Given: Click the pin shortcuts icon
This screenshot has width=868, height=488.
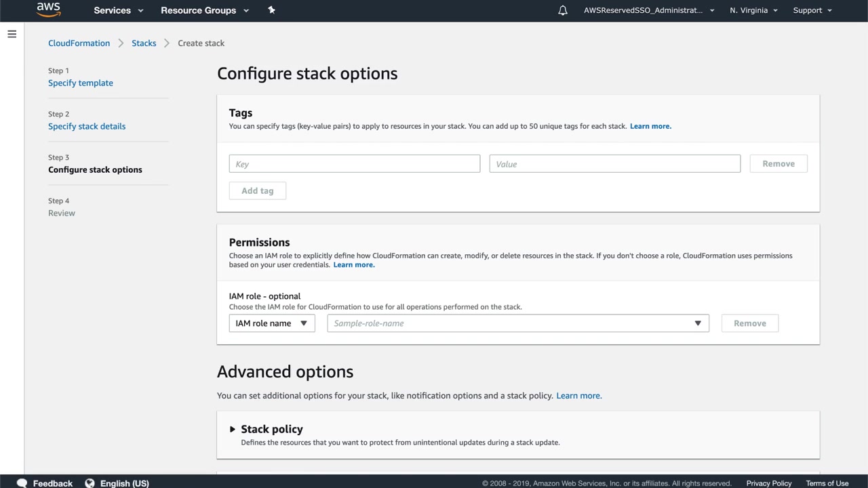Looking at the screenshot, I should pyautogui.click(x=271, y=10).
